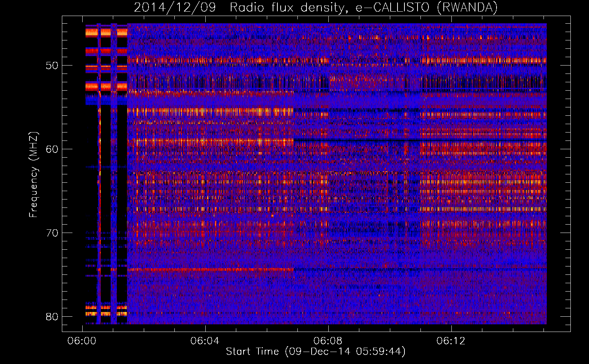
Task: Click the 06:04 time tick label
Action: point(205,341)
